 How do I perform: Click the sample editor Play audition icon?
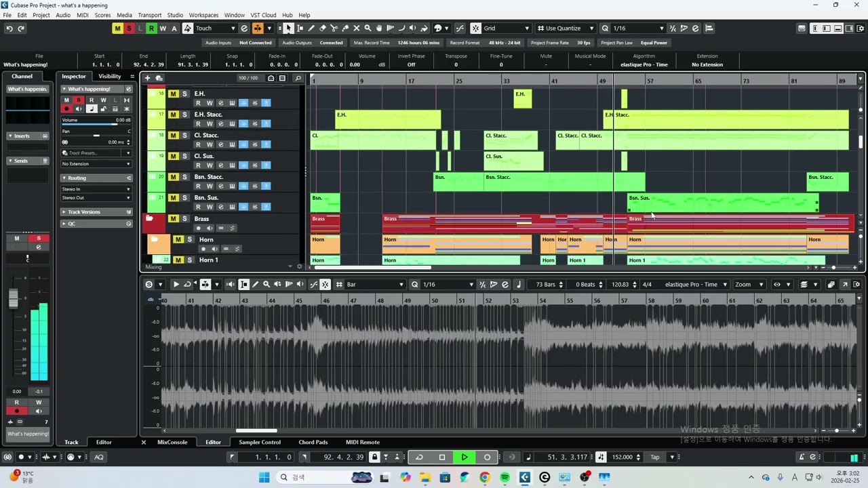click(176, 285)
